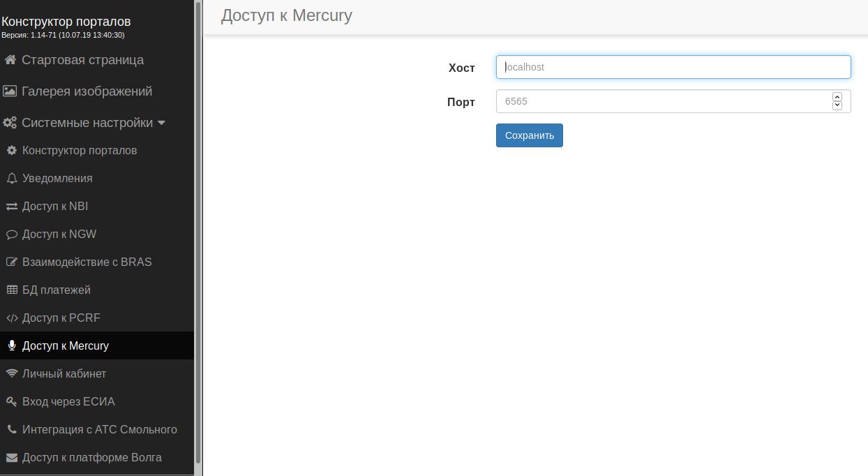The width and height of the screenshot is (868, 476).
Task: Click the cog icon beside Конструктор порталов item
Action: 11,151
